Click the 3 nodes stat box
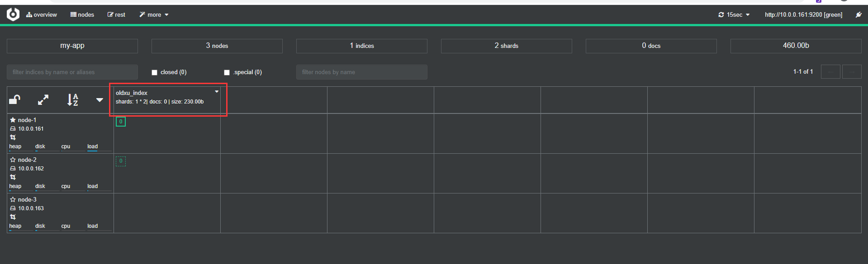 pyautogui.click(x=217, y=46)
